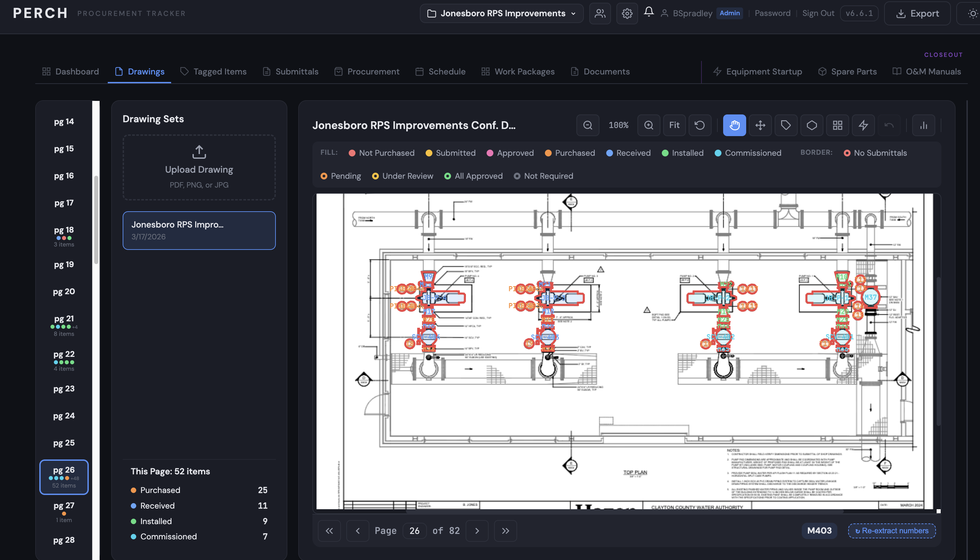Click the page list vertical scrollbar
980x560 pixels.
96,220
